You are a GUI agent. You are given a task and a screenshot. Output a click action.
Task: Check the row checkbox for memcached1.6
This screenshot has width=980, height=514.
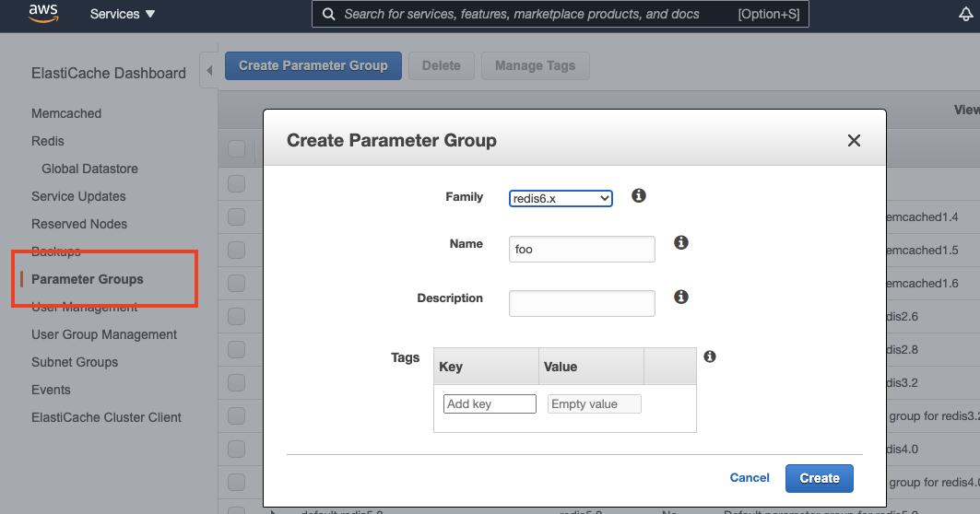click(236, 283)
